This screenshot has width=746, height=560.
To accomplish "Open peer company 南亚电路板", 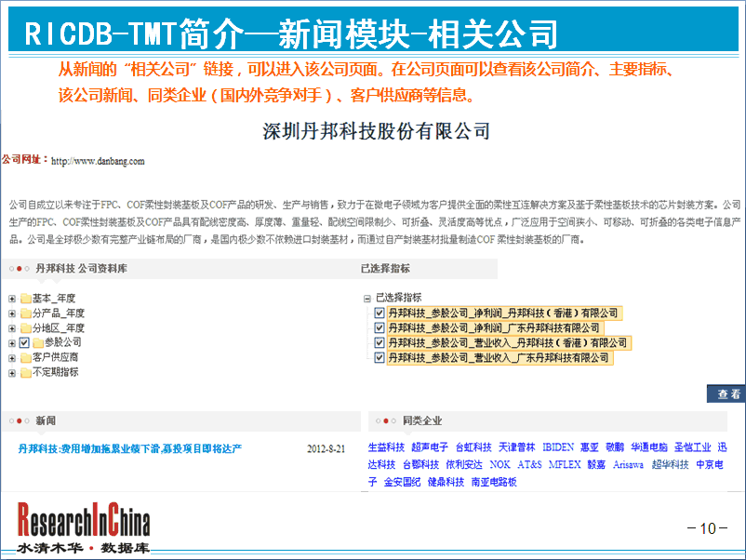I will click(494, 482).
